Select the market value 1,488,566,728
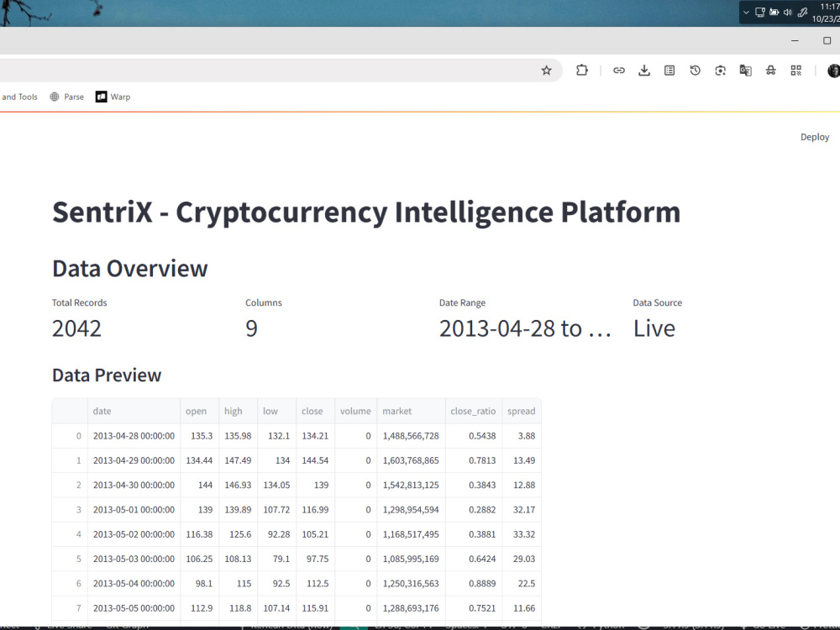This screenshot has width=840, height=630. pos(411,435)
